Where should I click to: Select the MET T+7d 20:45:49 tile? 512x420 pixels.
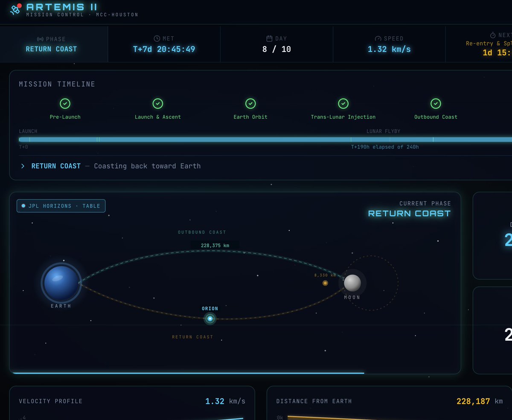(164, 44)
